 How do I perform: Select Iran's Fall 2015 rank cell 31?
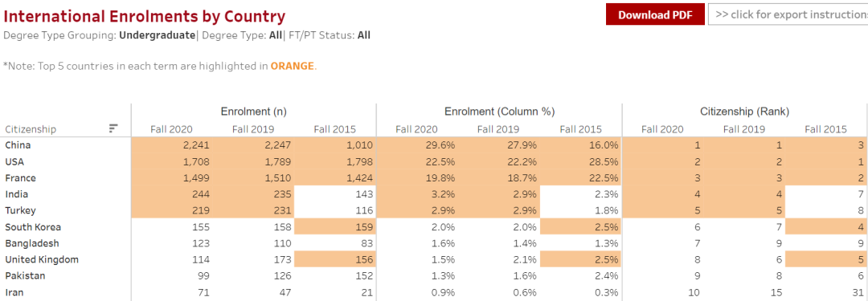[x=826, y=292]
